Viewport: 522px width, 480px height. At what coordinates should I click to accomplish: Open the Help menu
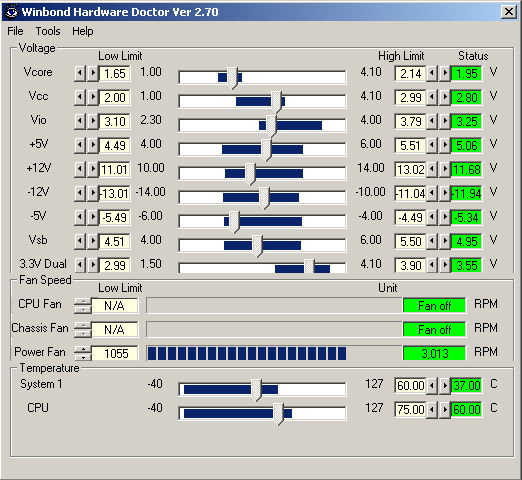[x=83, y=31]
